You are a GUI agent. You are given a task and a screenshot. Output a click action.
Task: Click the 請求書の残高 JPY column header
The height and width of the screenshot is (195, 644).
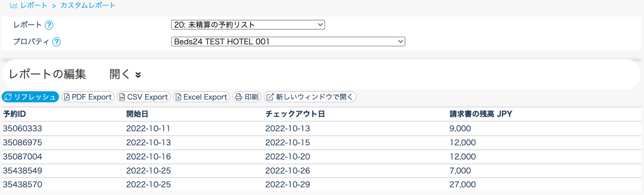481,114
